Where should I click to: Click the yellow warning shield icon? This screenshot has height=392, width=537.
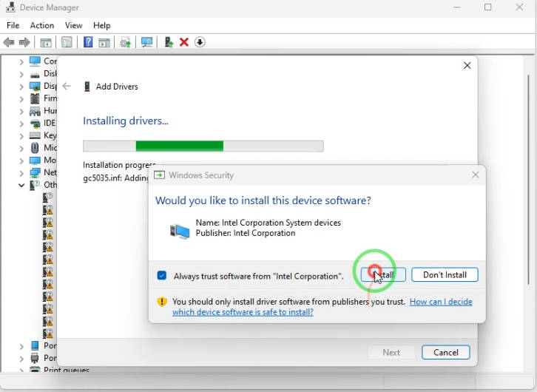(162, 302)
